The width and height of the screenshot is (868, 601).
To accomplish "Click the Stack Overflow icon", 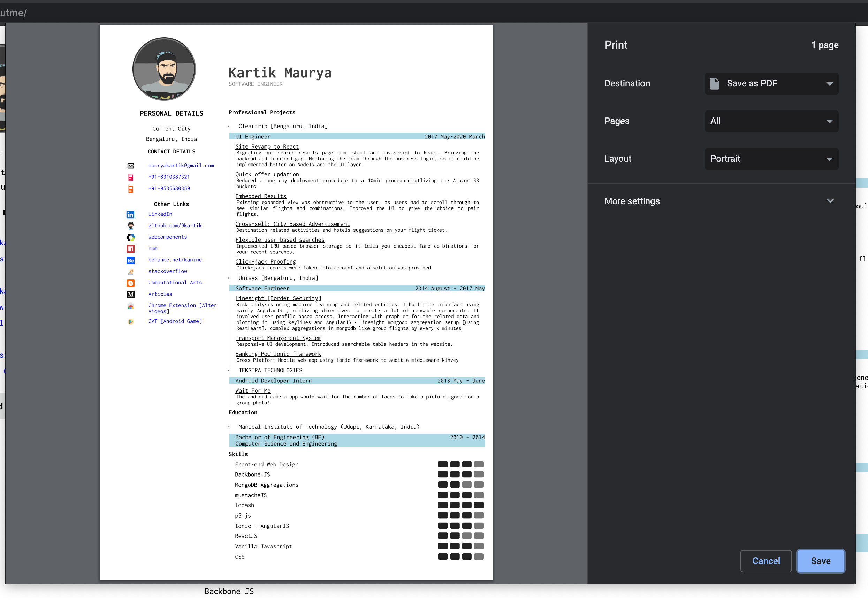I will pyautogui.click(x=131, y=272).
